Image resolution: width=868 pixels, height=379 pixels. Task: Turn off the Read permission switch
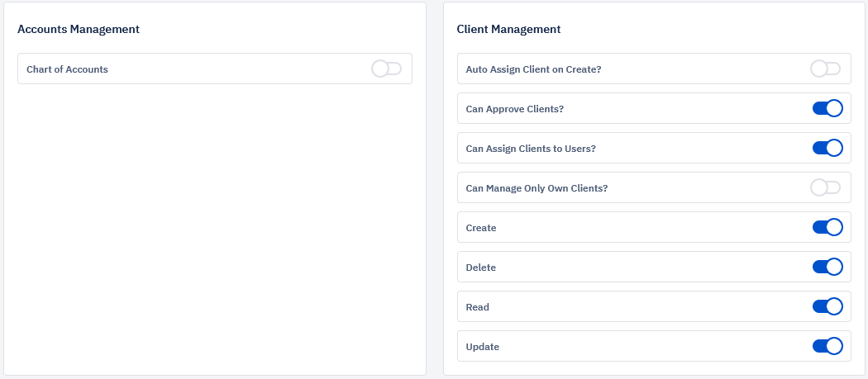point(827,306)
